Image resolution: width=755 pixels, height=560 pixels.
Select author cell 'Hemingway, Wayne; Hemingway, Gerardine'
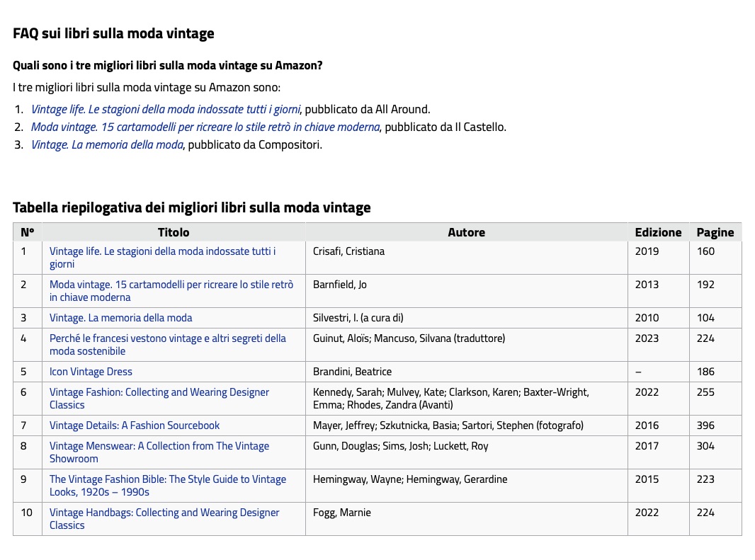tap(467, 486)
